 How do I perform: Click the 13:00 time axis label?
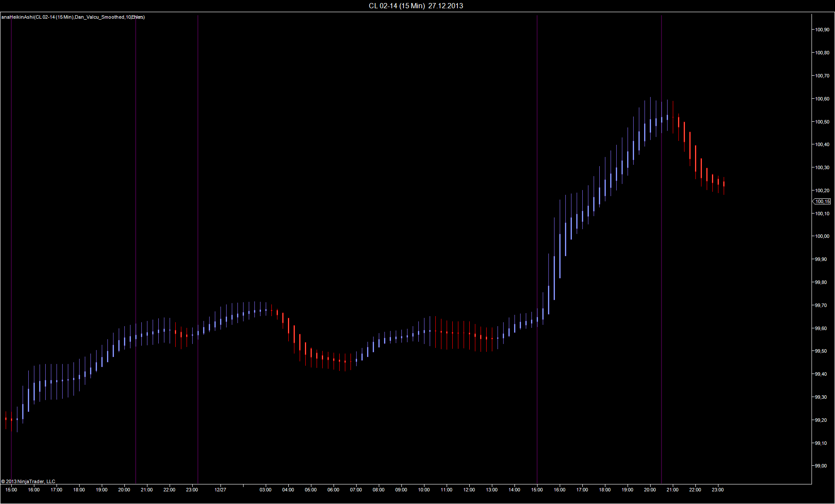[491, 490]
